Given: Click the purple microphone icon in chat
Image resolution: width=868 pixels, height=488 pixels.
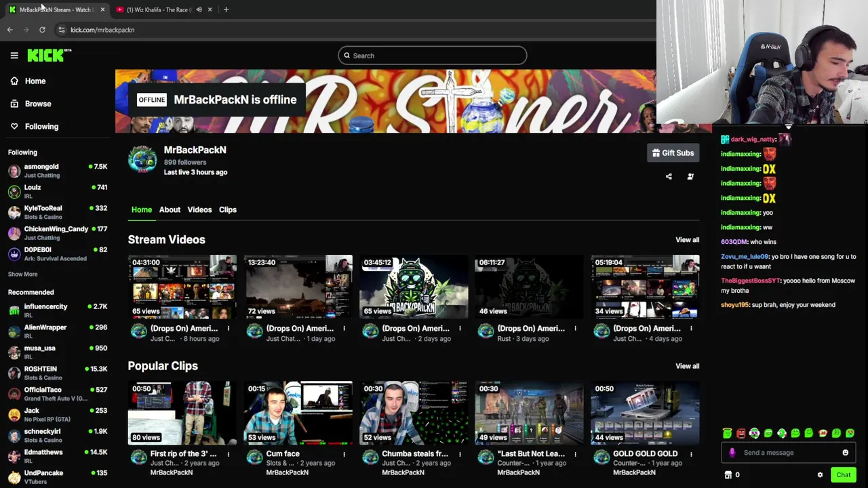Looking at the screenshot, I should click(732, 453).
